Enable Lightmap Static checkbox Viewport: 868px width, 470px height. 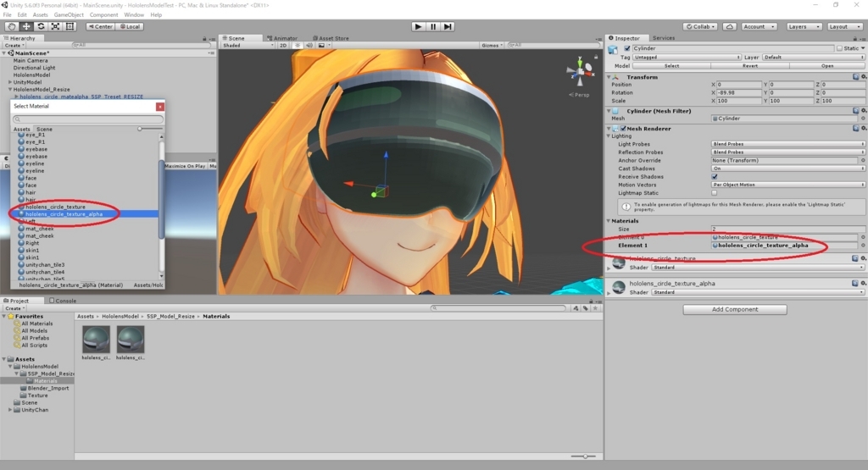(x=714, y=193)
